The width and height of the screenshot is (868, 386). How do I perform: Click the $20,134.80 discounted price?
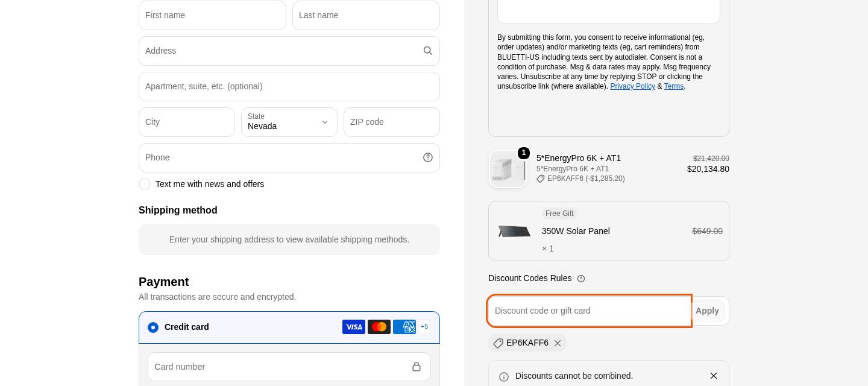[708, 169]
